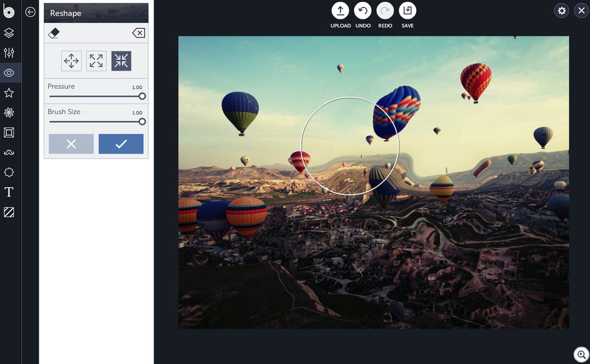The width and height of the screenshot is (590, 364).
Task: Select the Touch Up eye icon
Action: pyautogui.click(x=9, y=72)
